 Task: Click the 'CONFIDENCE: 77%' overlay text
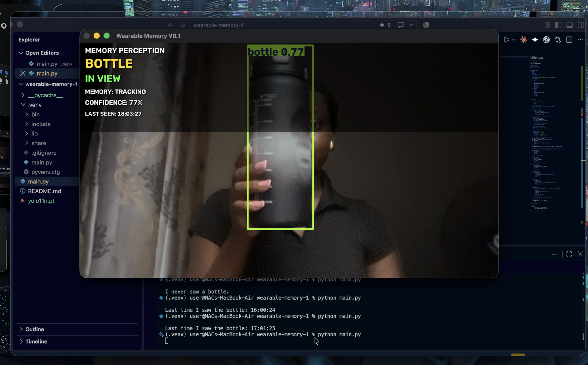point(114,103)
